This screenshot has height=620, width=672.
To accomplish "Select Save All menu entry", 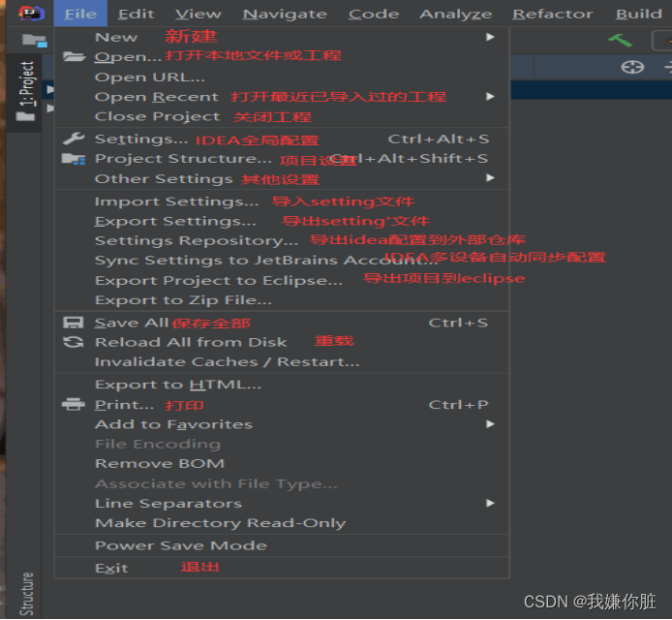I will coord(282,323).
